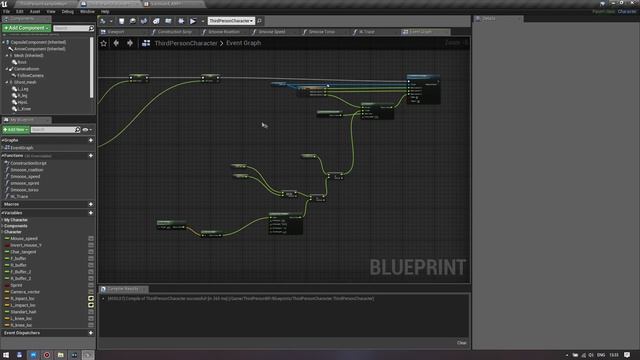Click the blueprint graph icon before ThirdPersonCharacter breadcrumb

click(146, 43)
